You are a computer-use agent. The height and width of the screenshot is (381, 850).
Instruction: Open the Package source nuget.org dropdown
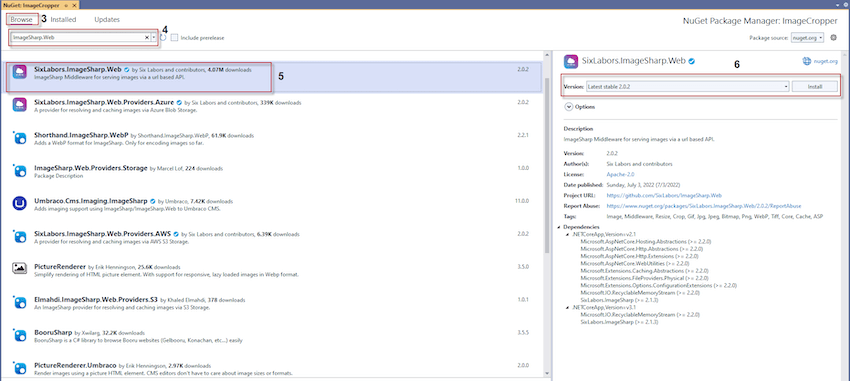pyautogui.click(x=807, y=38)
